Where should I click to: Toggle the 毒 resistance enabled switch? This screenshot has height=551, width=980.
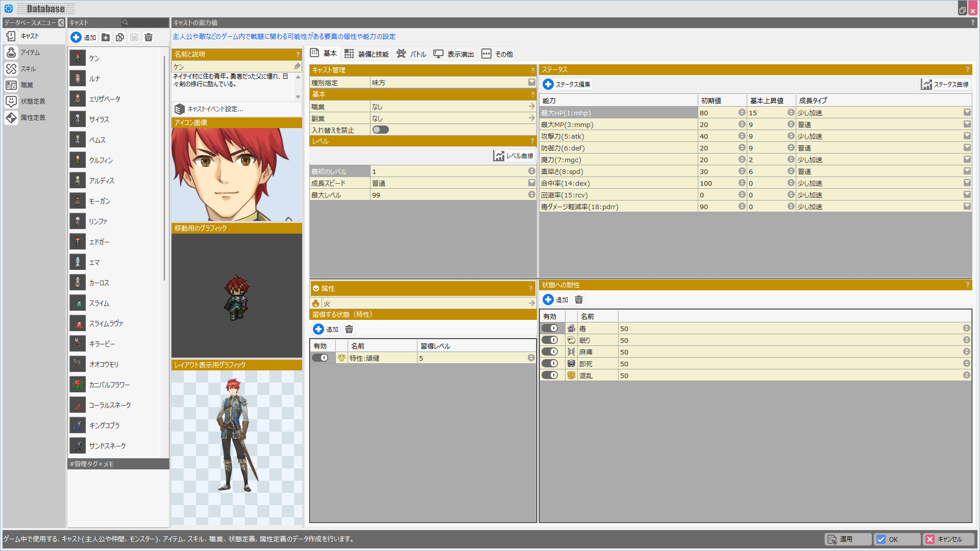pos(550,329)
